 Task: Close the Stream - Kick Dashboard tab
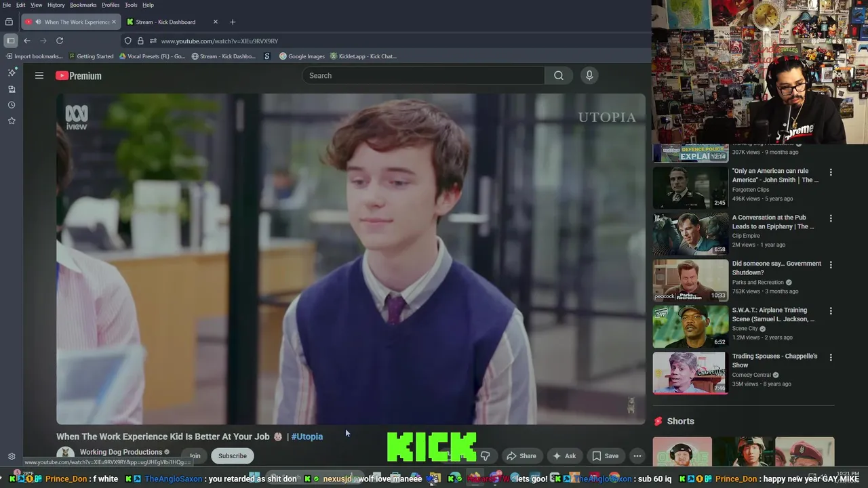tap(216, 22)
